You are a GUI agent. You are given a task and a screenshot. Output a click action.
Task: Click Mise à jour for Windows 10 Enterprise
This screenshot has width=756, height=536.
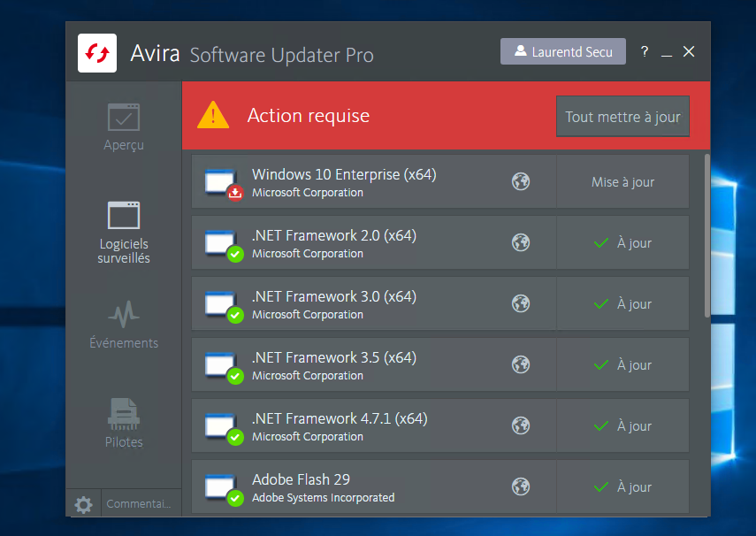(x=622, y=182)
